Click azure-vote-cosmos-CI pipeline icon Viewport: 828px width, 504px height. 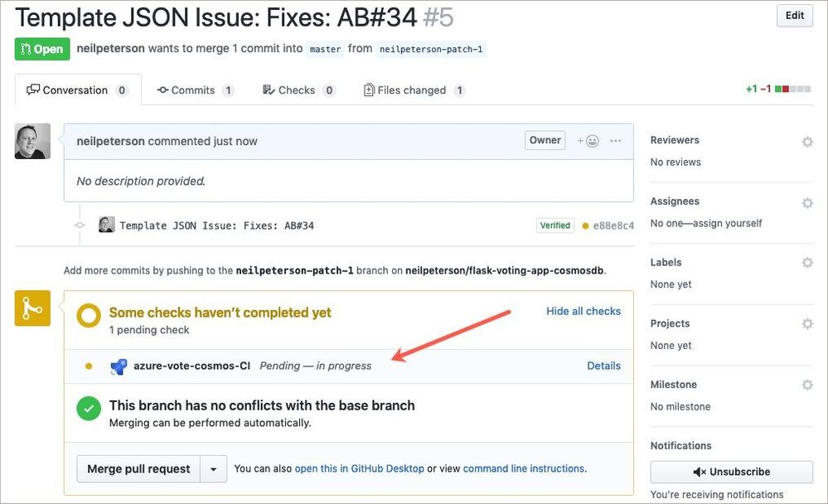tap(119, 366)
